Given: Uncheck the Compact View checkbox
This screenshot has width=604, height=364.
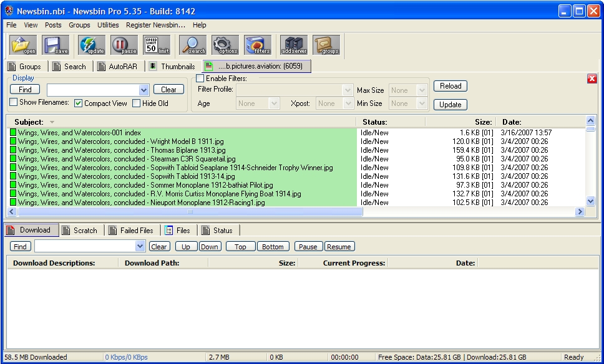Looking at the screenshot, I should (x=78, y=103).
